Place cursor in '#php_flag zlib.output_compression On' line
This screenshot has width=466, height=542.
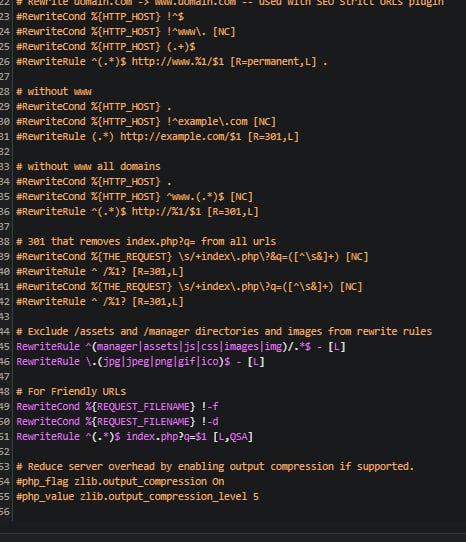[120, 482]
